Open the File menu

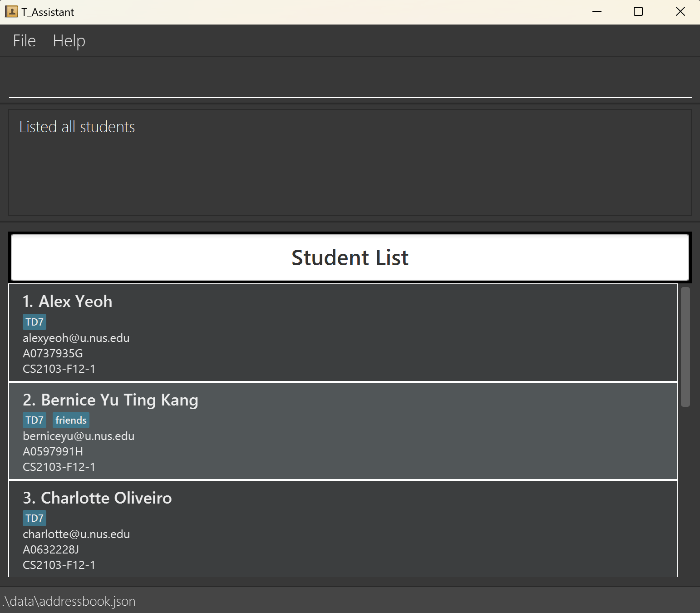(x=24, y=41)
